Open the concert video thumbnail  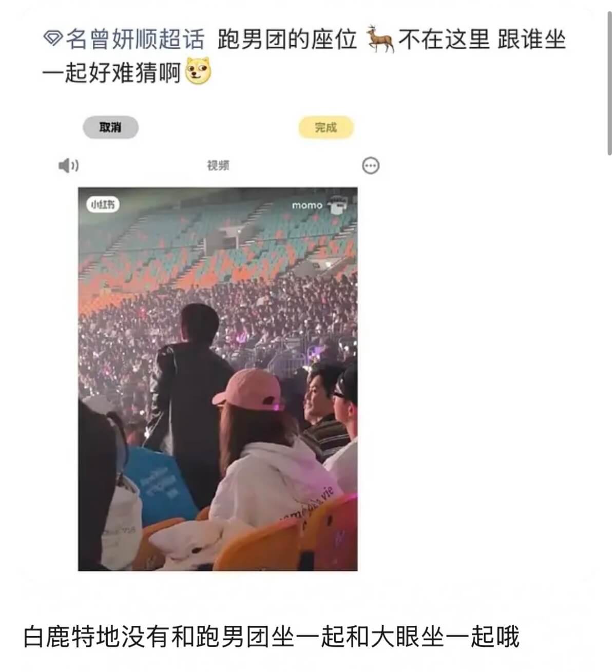tap(218, 379)
